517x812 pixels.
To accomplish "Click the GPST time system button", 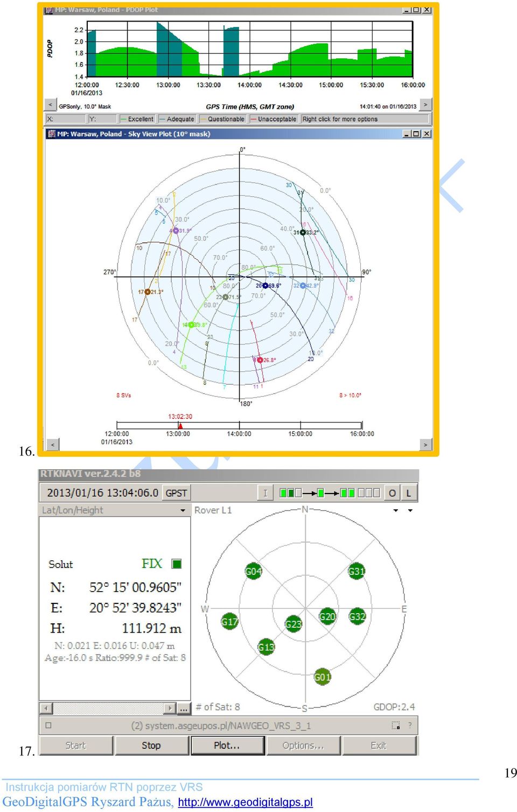I will pos(176,493).
